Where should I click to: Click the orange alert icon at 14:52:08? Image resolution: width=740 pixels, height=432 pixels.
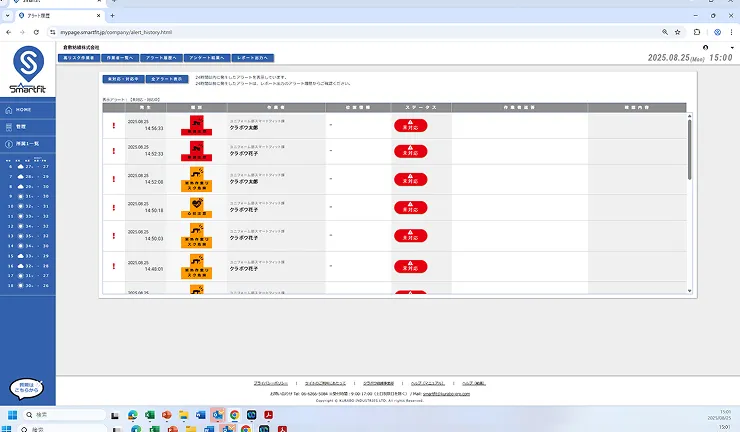click(x=197, y=180)
